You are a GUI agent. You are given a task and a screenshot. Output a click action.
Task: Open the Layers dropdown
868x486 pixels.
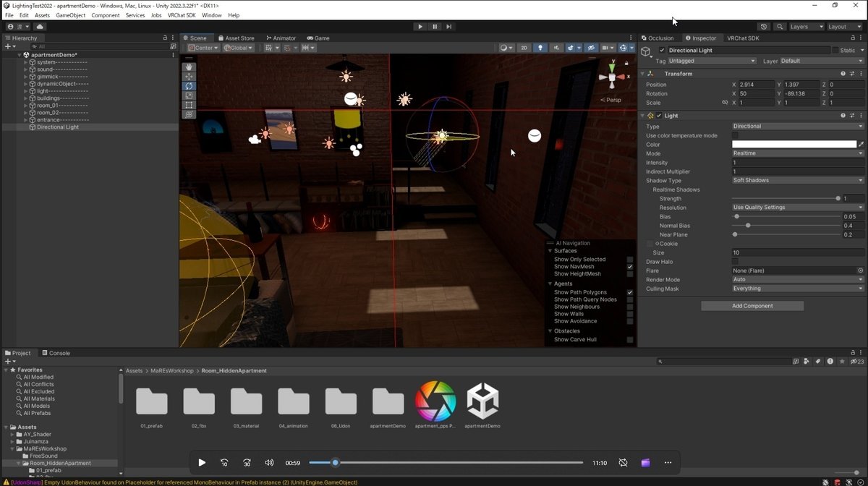coord(806,27)
